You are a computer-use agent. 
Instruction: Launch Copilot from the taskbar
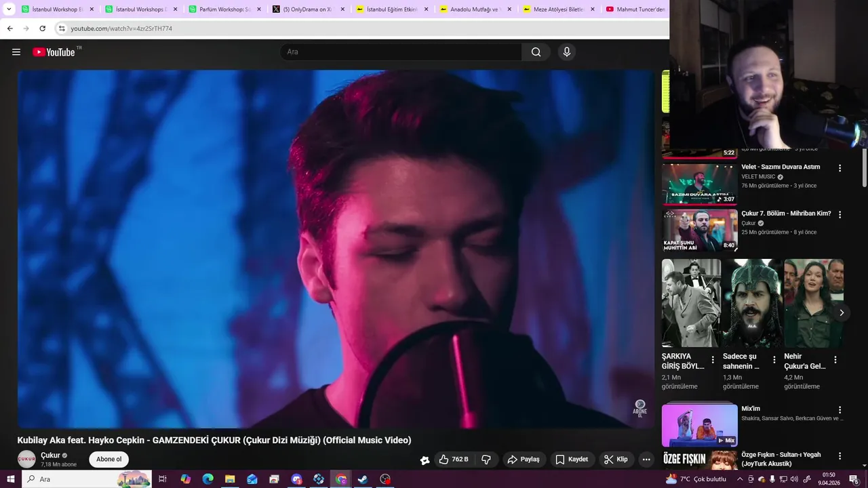click(x=185, y=479)
